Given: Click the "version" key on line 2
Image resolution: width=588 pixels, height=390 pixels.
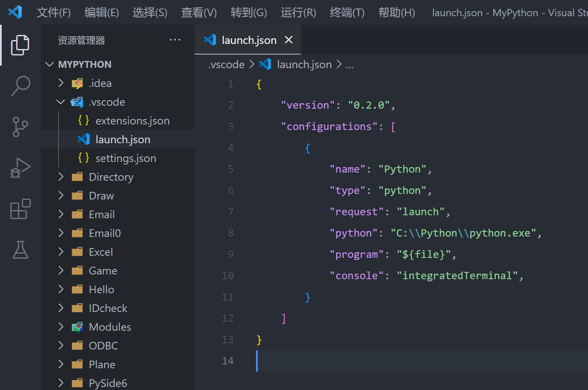Looking at the screenshot, I should [308, 105].
